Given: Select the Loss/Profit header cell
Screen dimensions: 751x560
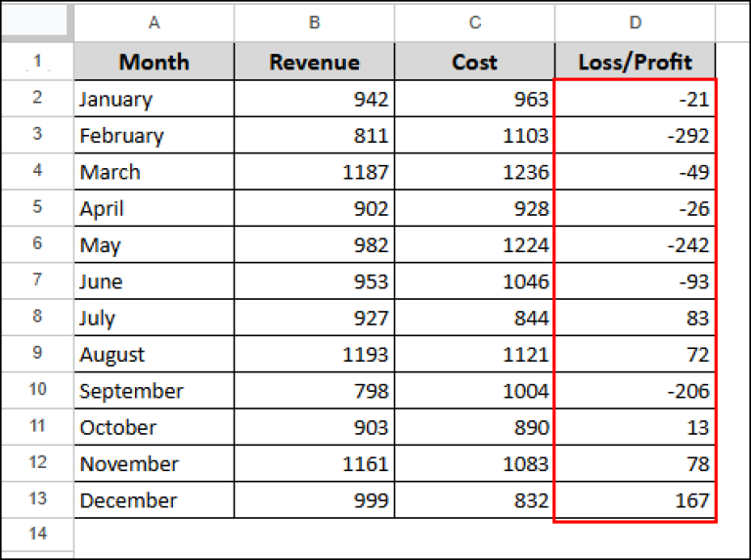Looking at the screenshot, I should coord(634,63).
